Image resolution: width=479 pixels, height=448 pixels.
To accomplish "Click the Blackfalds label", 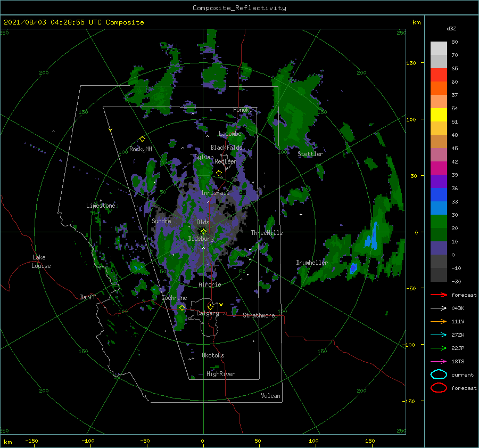I will 226,148.
